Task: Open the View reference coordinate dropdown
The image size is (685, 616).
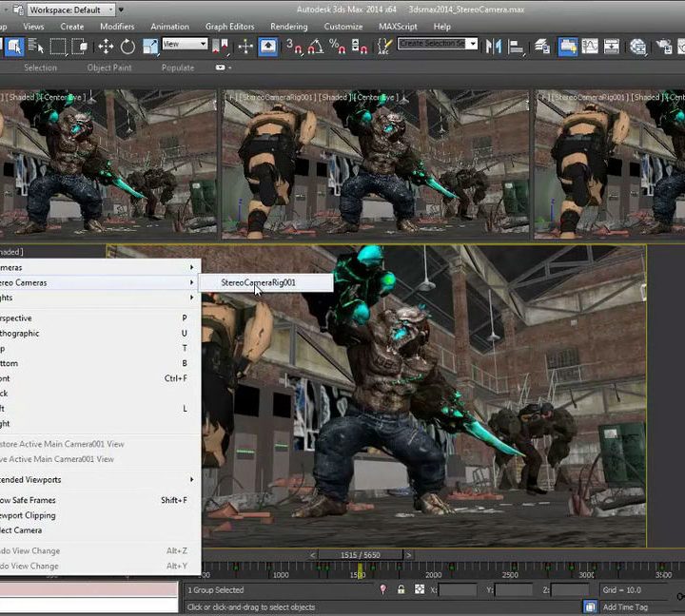Action: (x=185, y=44)
